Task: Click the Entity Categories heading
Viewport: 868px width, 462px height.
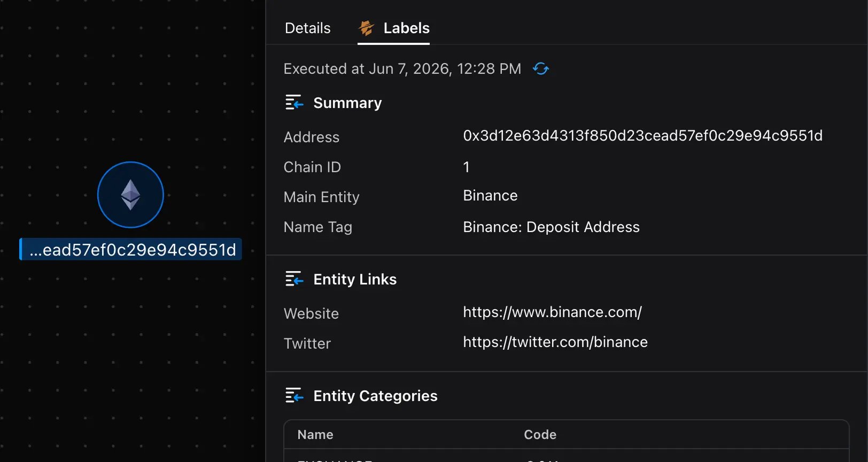Action: click(x=375, y=396)
